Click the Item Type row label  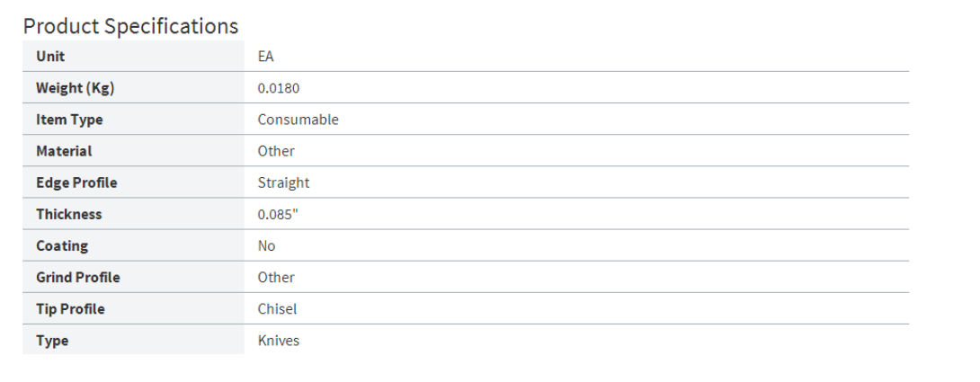tap(69, 120)
